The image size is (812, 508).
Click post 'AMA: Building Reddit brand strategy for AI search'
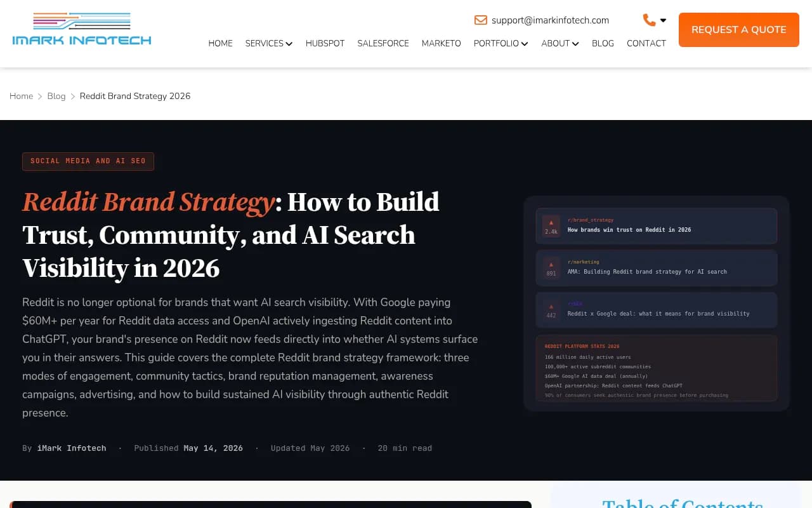point(647,272)
